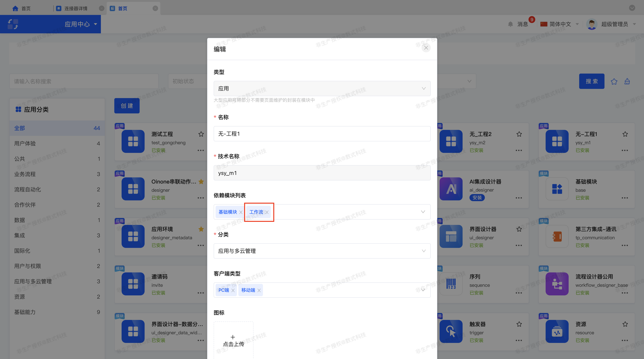Open the 流程设计器公用 icon

point(557,284)
